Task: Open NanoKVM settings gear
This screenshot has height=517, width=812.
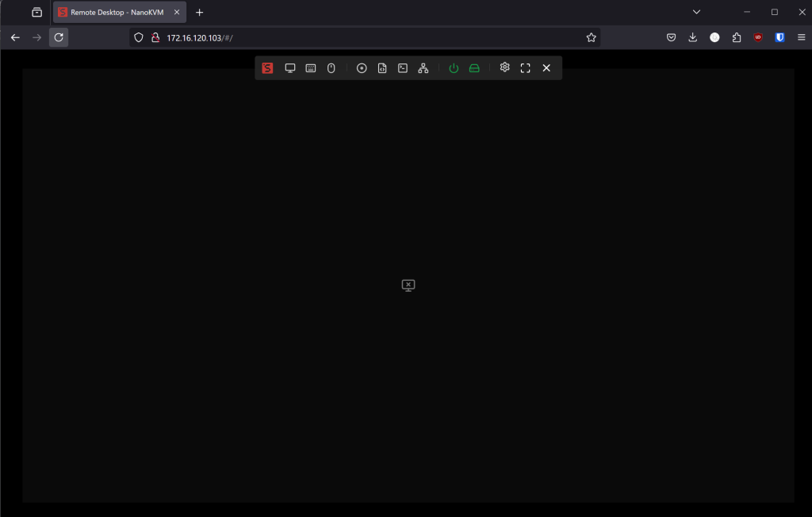Action: (x=505, y=67)
